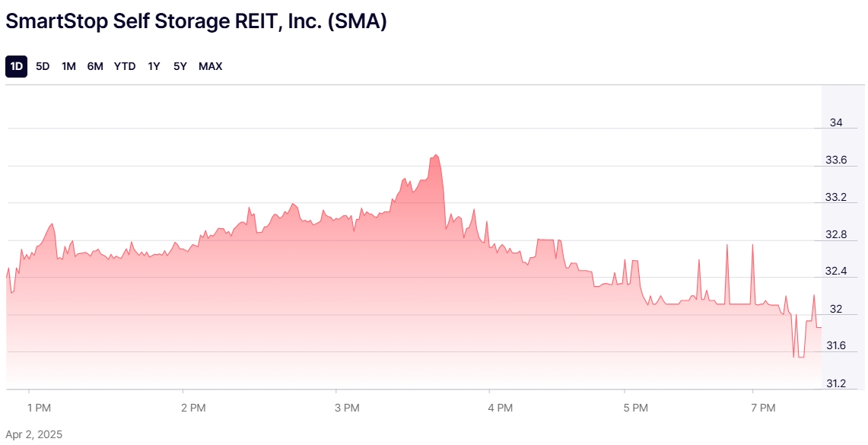Show the 1M price history

[68, 66]
